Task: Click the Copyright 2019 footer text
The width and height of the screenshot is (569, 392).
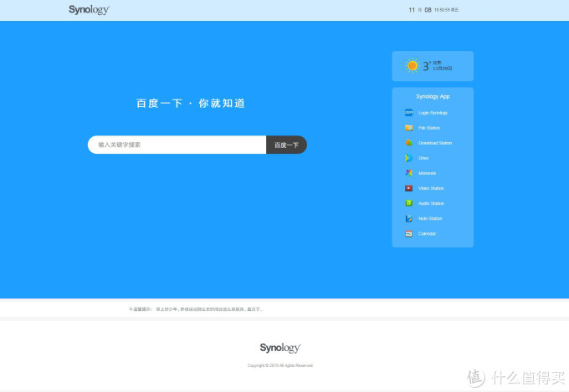Action: pos(280,365)
